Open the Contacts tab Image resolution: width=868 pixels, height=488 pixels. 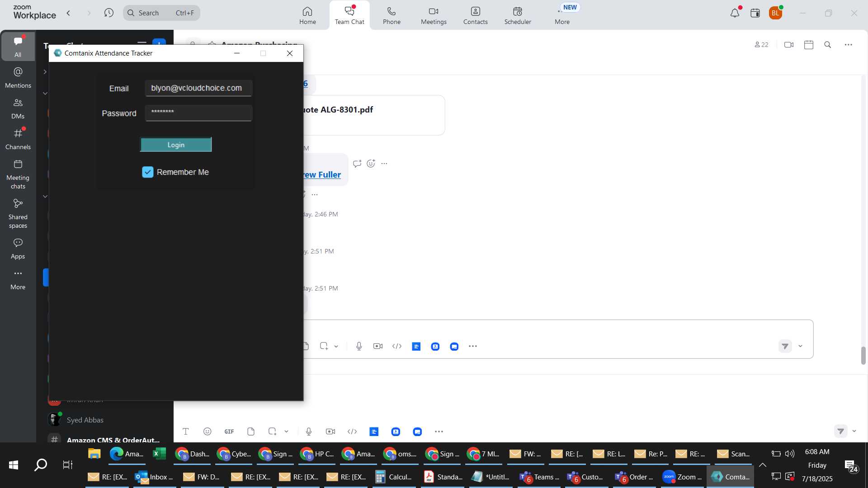[476, 15]
